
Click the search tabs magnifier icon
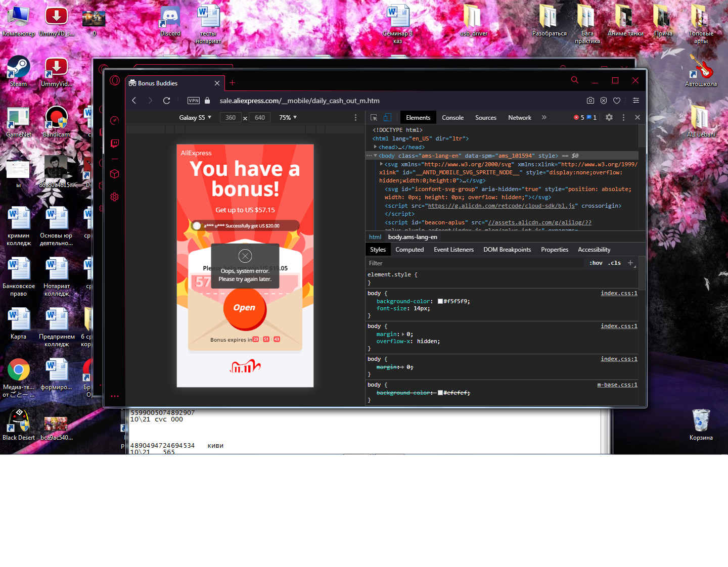pos(575,80)
